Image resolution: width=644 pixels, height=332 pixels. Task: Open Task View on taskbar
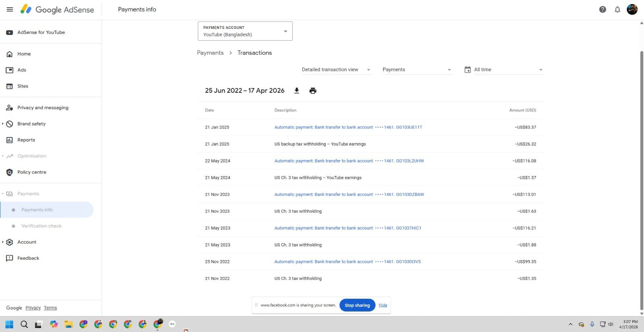click(x=38, y=325)
